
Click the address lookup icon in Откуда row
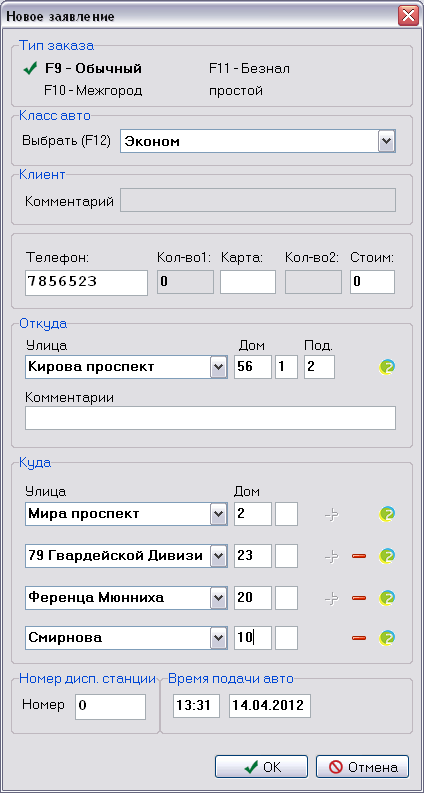387,367
